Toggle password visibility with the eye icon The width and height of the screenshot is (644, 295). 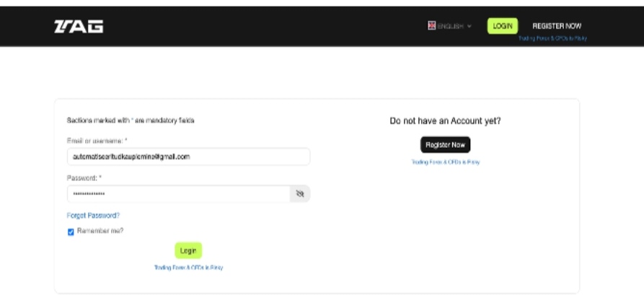pyautogui.click(x=300, y=194)
